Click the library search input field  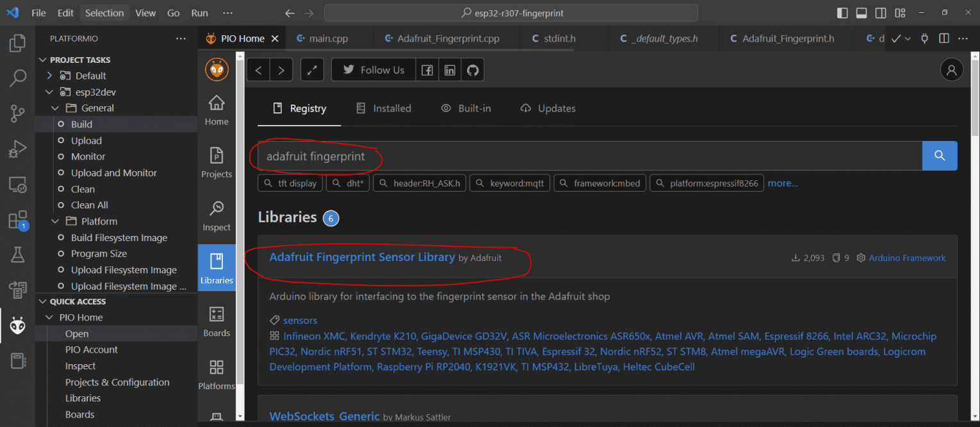click(589, 156)
